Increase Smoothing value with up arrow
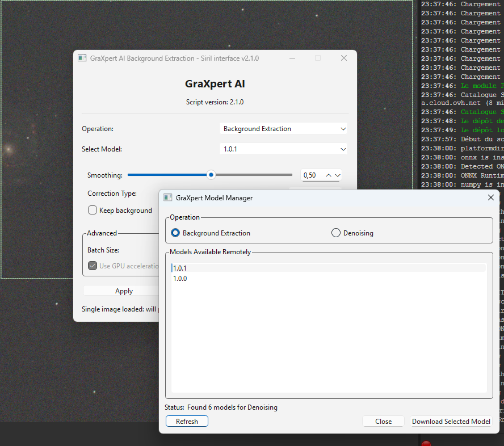504x446 pixels. 328,175
